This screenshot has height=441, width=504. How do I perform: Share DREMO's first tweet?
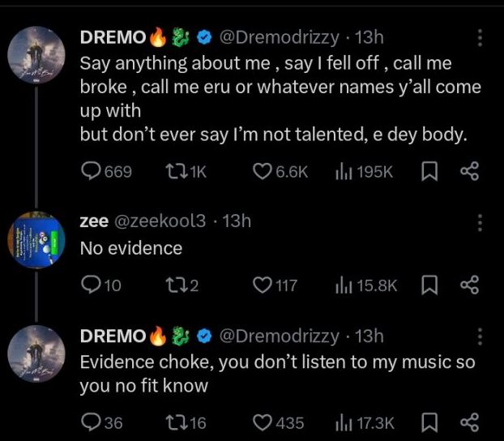click(470, 171)
